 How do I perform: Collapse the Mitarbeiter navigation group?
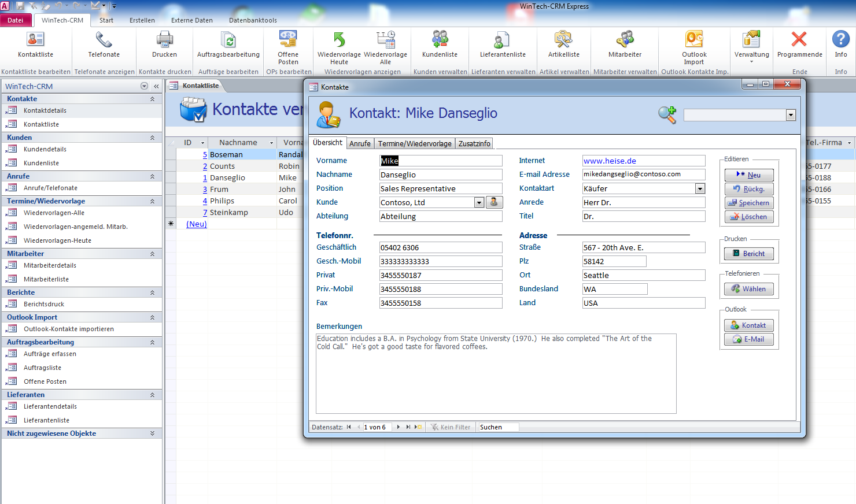(x=152, y=254)
